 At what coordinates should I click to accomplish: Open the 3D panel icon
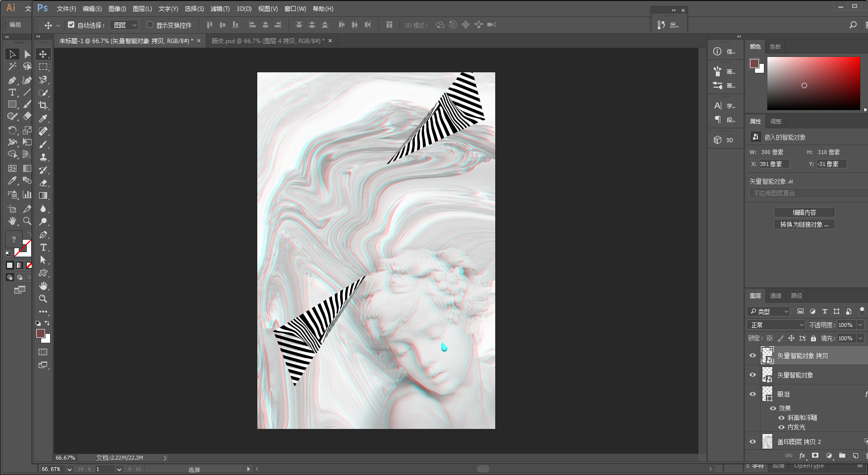point(717,140)
